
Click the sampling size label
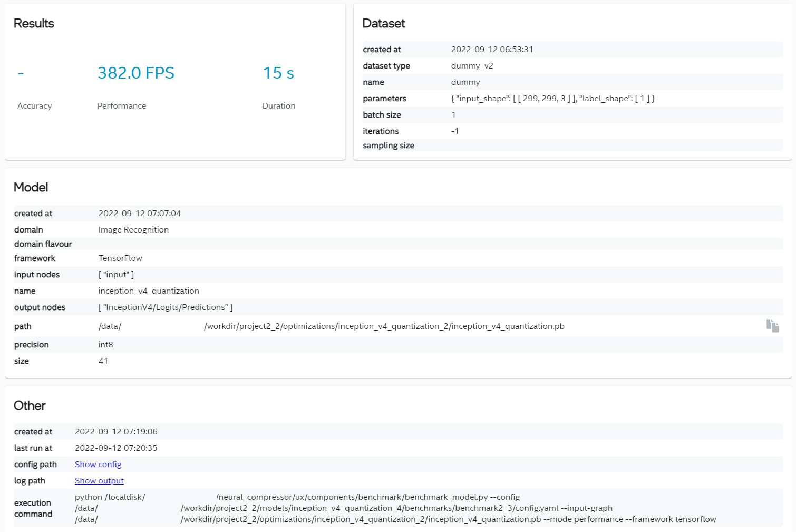389,145
